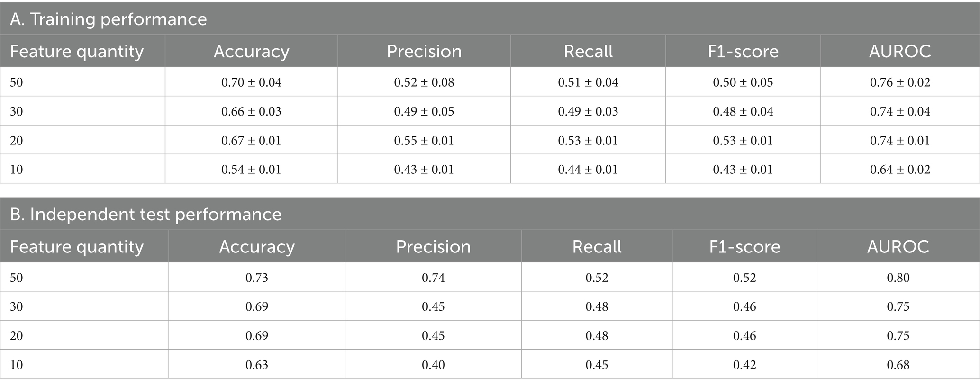Click the F1-score header in training table

(743, 51)
